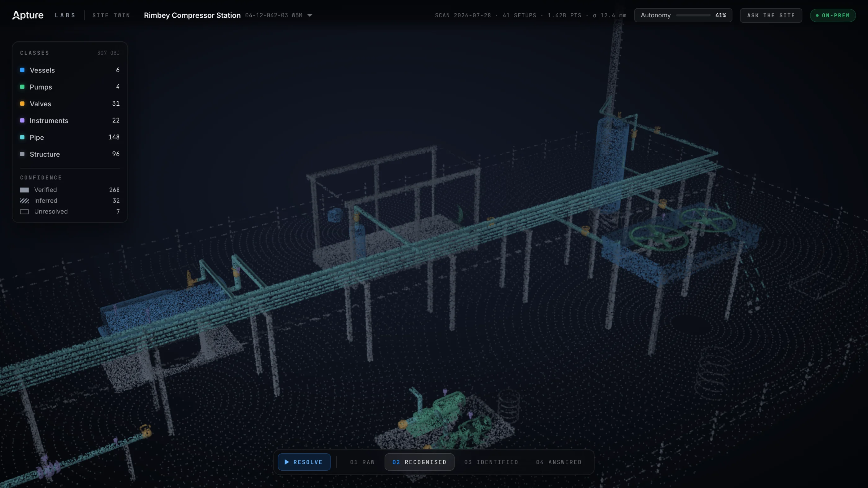Switch to the 04 ANSWERED stage
Viewport: 868px width, 488px height.
tap(559, 462)
